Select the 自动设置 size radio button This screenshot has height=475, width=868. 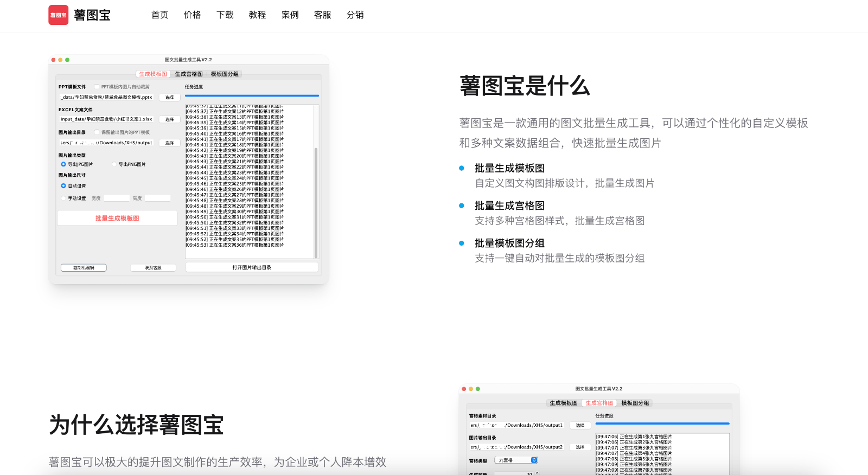click(63, 186)
